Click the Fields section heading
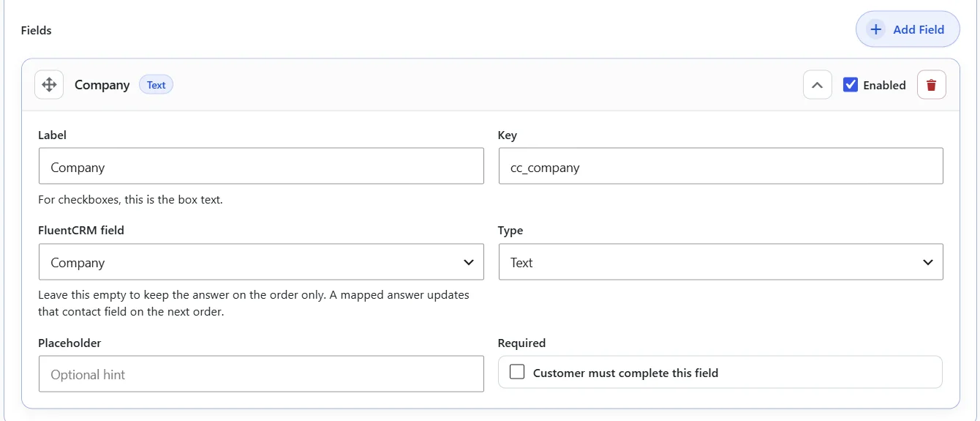980x421 pixels. (x=37, y=30)
